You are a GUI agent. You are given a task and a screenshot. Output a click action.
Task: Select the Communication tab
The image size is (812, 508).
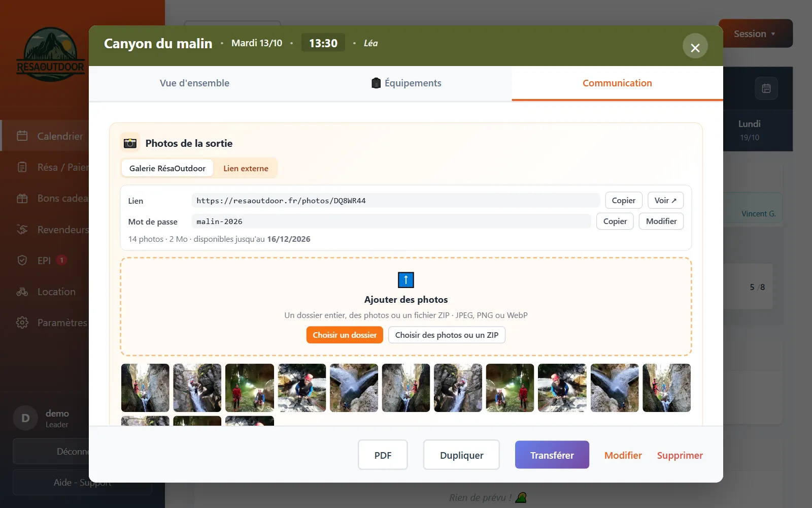(617, 83)
